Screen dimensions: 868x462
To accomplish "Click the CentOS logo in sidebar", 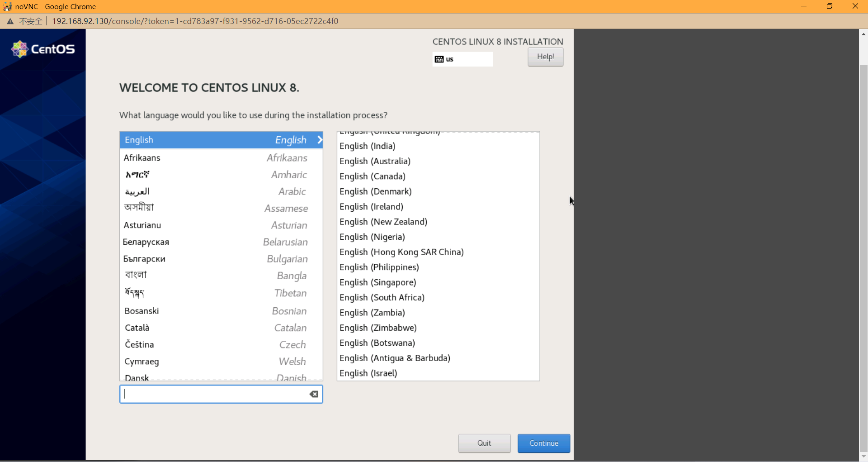I will tap(43, 49).
